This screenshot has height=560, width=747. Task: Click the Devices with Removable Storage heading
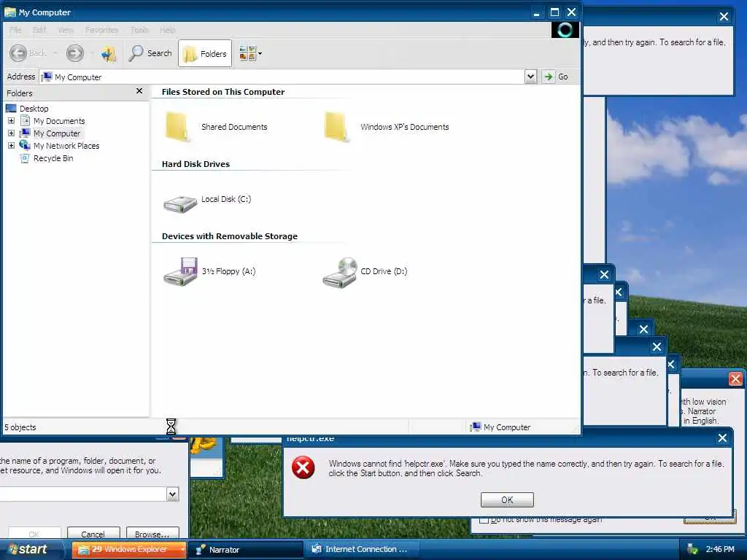230,236
